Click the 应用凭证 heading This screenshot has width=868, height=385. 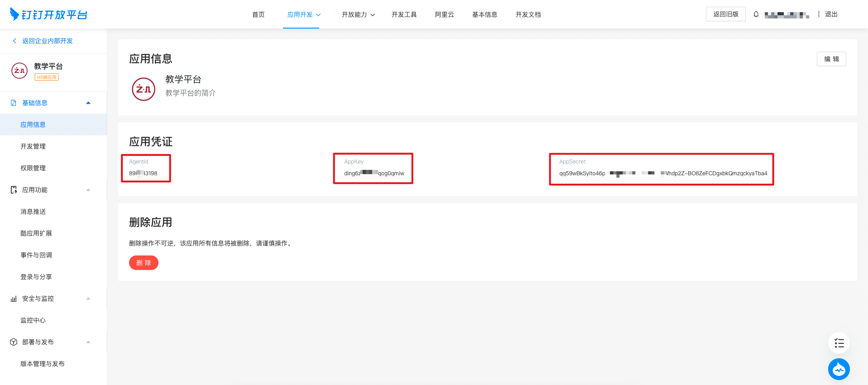151,142
